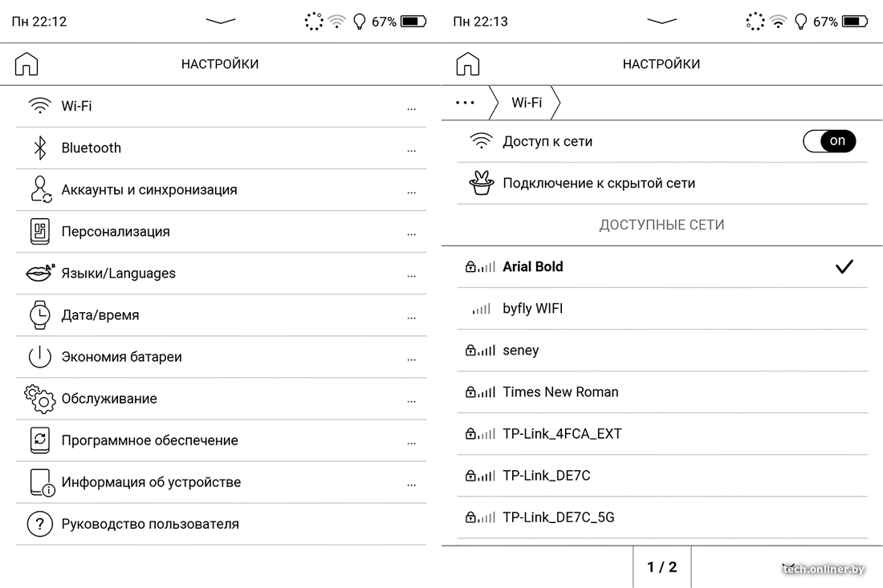Tap the lightbulb frontlight icon on the left status bar

click(x=359, y=22)
